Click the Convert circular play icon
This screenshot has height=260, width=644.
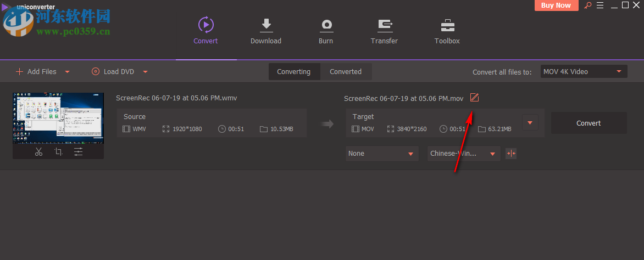[206, 25]
